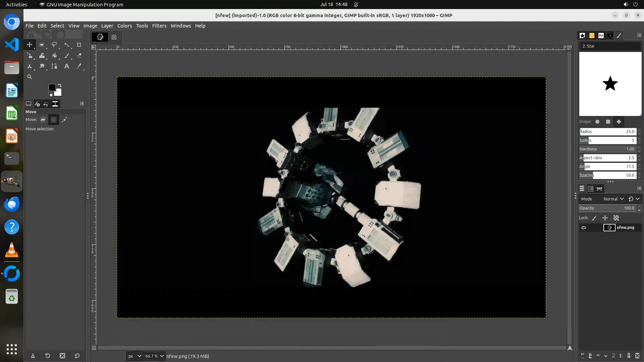Open the zoom percentage dropdown
Screen dimensions: 644x362
162,356
